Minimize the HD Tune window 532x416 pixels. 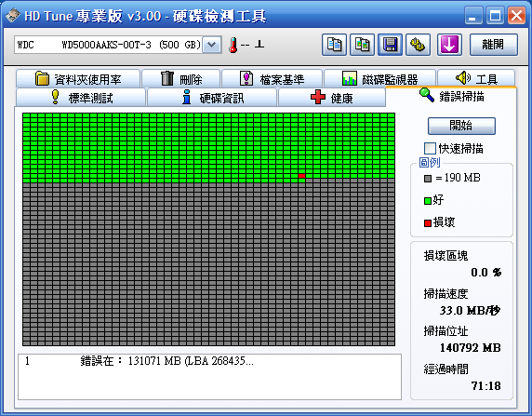(x=473, y=16)
